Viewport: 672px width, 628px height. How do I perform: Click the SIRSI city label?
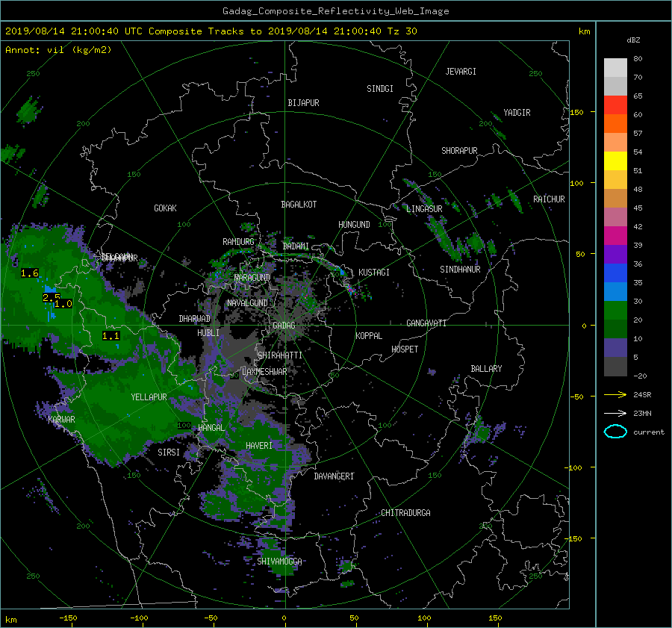[x=169, y=453]
